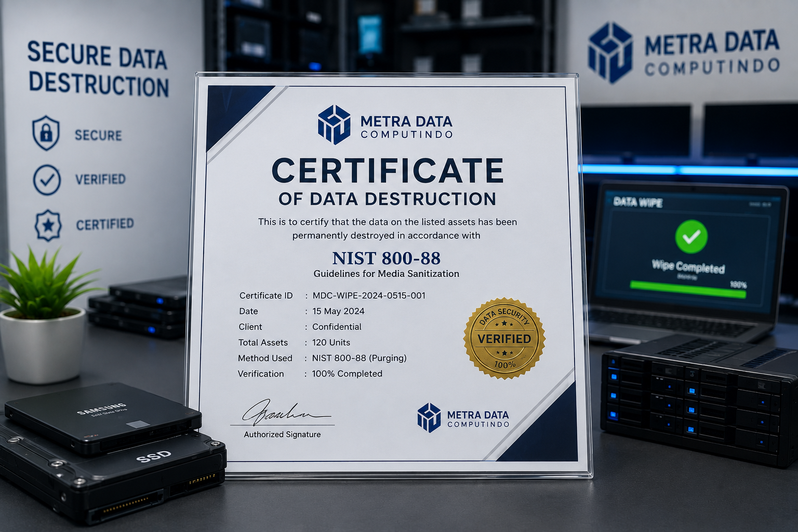Click the Certificate ID value MDC-WIPE-2024-0515-001
Image resolution: width=798 pixels, height=532 pixels.
[369, 296]
